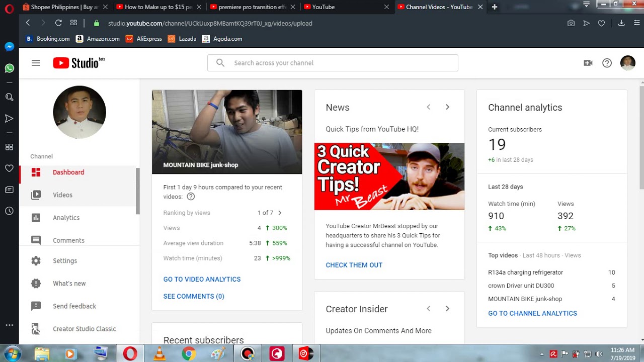The height and width of the screenshot is (362, 644).
Task: Open My Flow in the Opera sidebar
Action: click(9, 119)
